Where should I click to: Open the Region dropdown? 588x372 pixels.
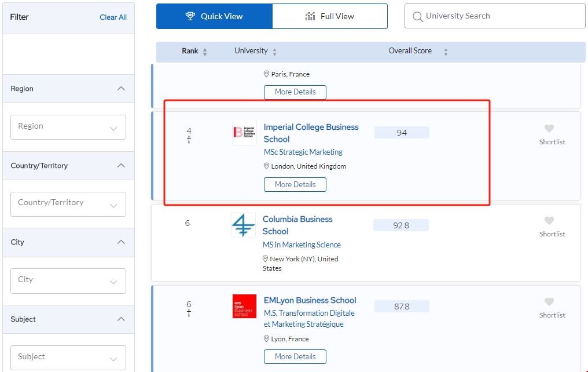pyautogui.click(x=68, y=127)
